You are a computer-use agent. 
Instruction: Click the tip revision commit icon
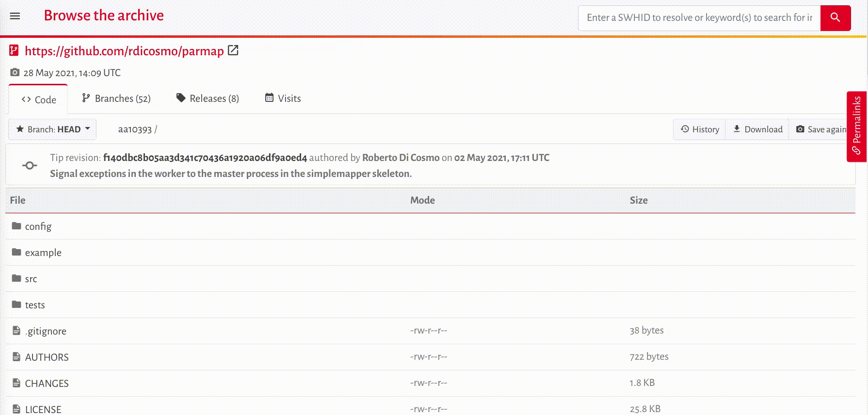point(30,166)
